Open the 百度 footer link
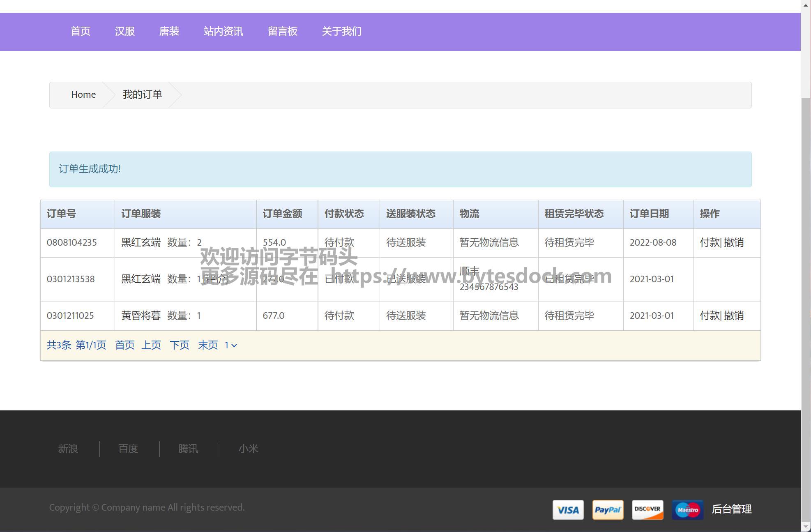The width and height of the screenshot is (811, 532). (128, 449)
